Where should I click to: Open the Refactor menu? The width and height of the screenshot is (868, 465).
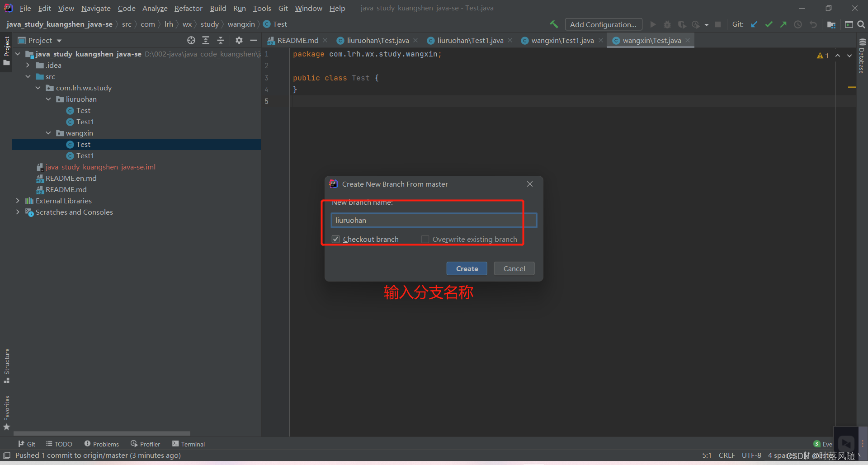coord(189,8)
